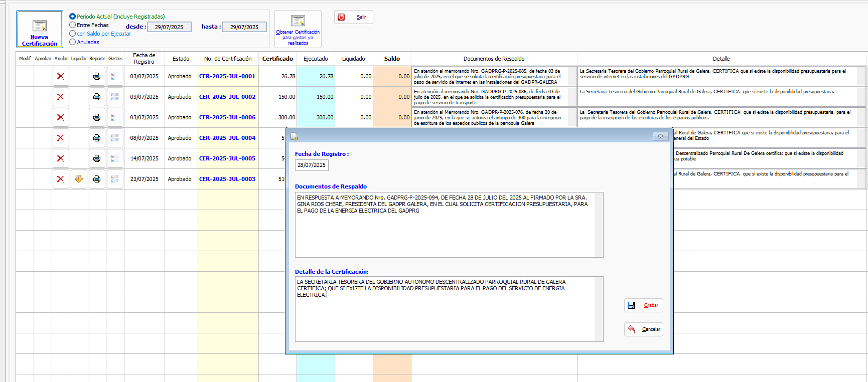Click the Liquidar arrow icon for CER-2025-JUL-0003

[x=79, y=179]
